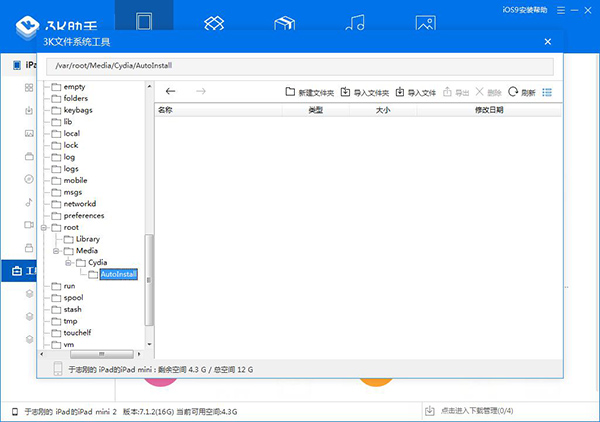Click the back arrow in file browser

171,92
